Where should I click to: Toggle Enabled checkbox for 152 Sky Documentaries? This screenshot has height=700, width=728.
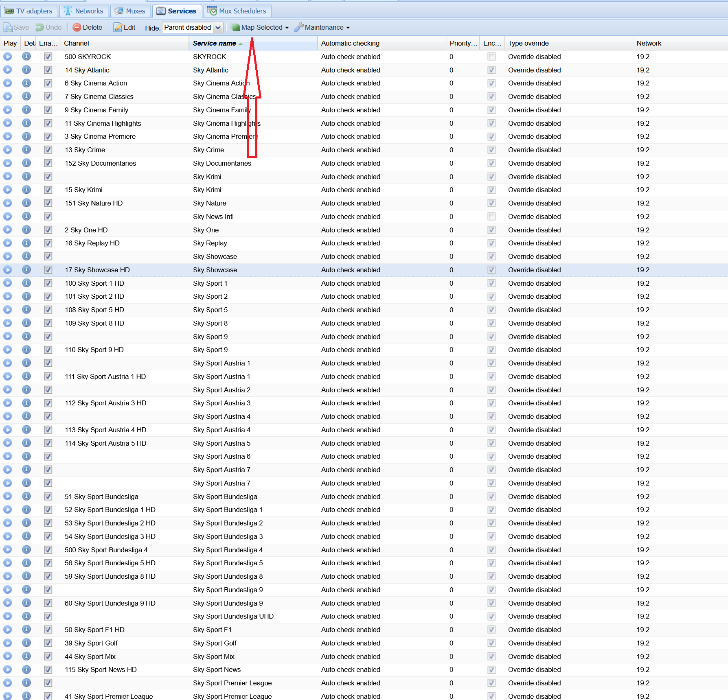tap(48, 163)
